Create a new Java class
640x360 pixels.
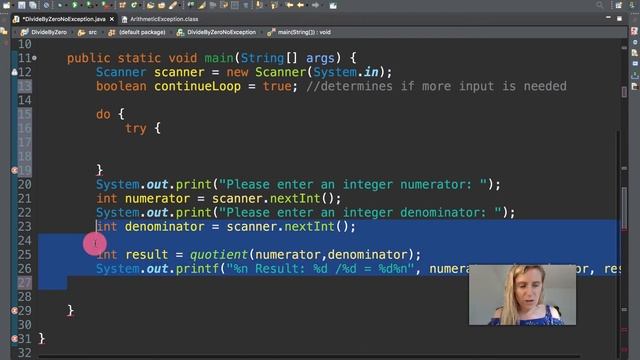[134, 5]
